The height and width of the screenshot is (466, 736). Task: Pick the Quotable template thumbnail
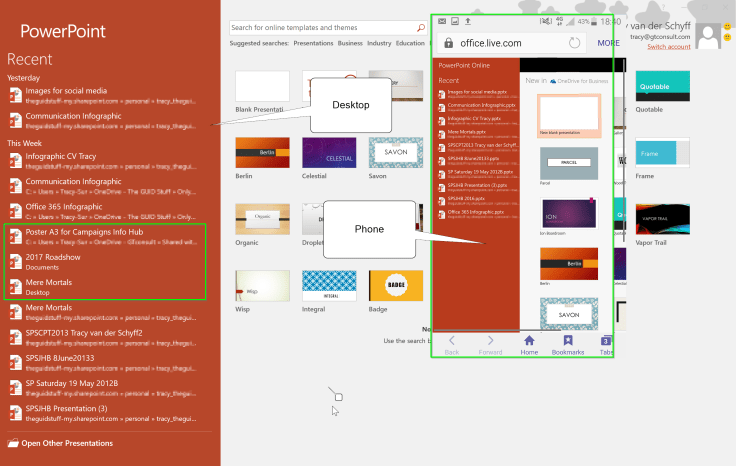click(662, 86)
